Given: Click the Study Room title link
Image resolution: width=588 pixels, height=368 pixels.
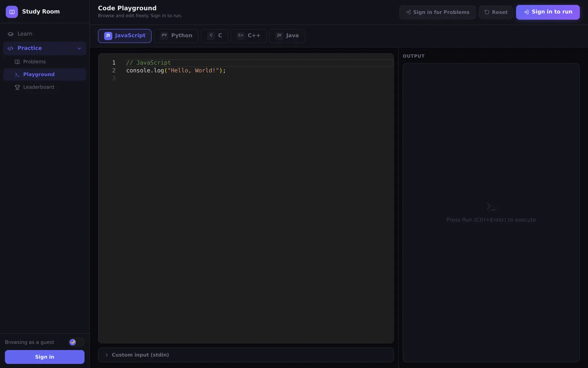Looking at the screenshot, I should tap(41, 12).
